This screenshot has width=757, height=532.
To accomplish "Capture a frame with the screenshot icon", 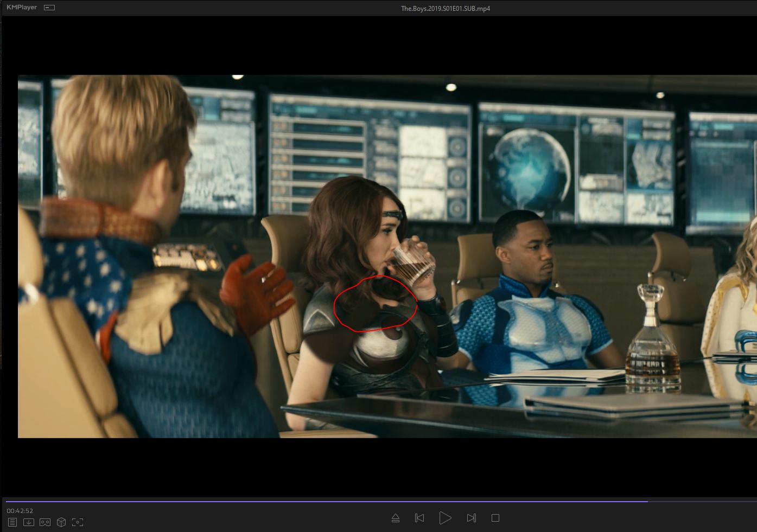I will pos(78,522).
